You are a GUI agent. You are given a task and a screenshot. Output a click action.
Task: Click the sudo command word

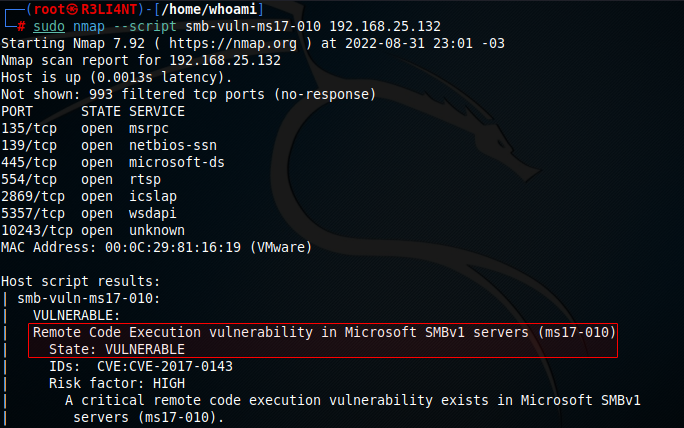49,26
